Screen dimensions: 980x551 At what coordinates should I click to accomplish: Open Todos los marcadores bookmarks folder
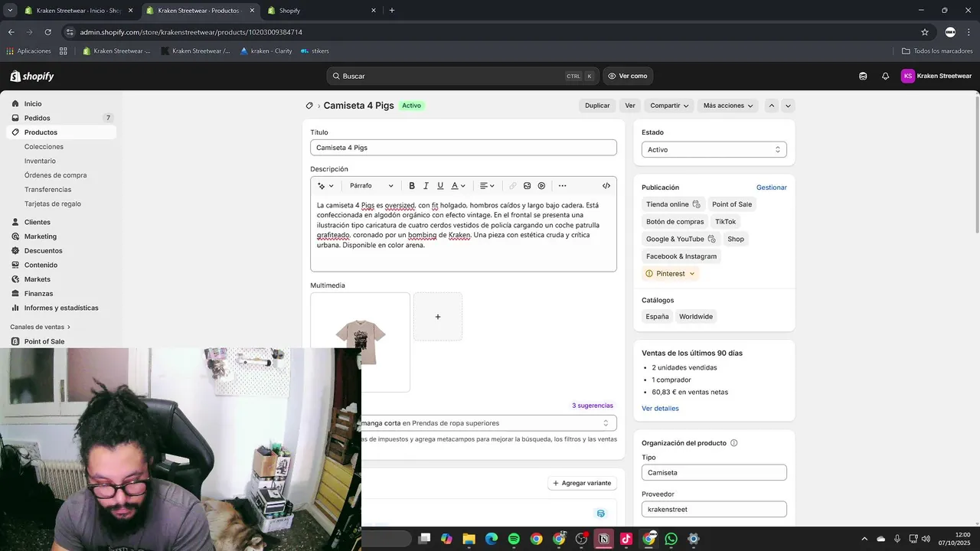click(937, 51)
